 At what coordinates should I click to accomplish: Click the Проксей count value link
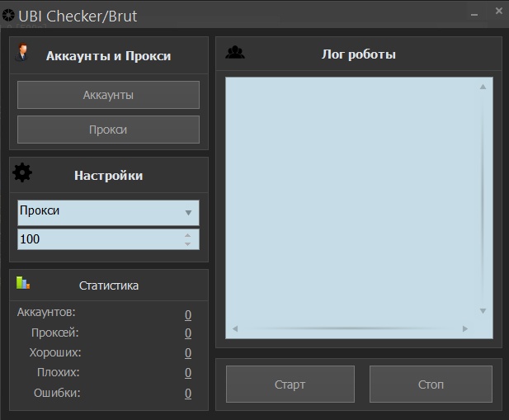188,333
